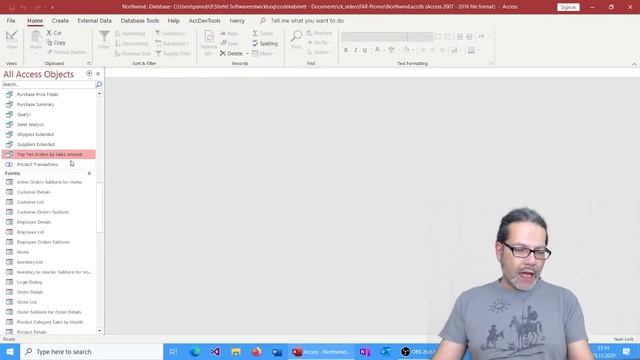Viewport: 640px width, 360px height.
Task: Sort records Ascending
Action: pos(130,33)
